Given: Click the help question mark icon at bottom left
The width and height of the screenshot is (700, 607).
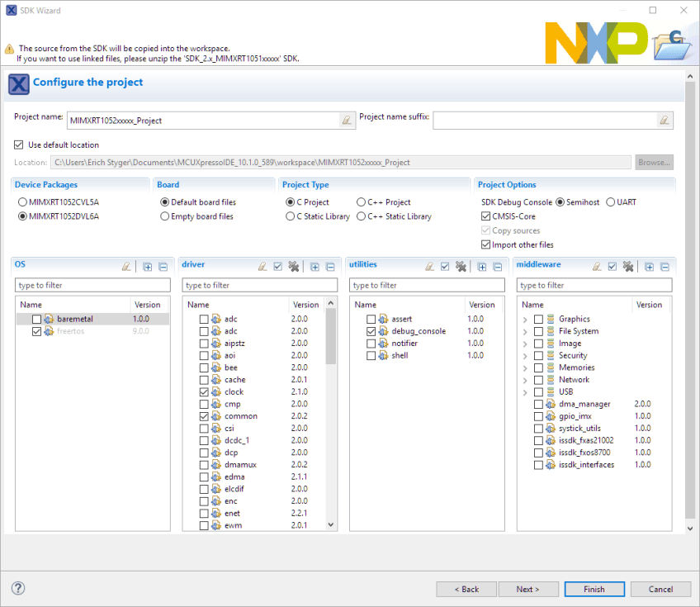Looking at the screenshot, I should [x=17, y=588].
